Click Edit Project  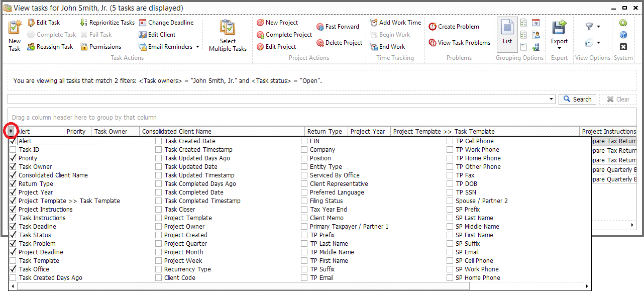tap(276, 47)
